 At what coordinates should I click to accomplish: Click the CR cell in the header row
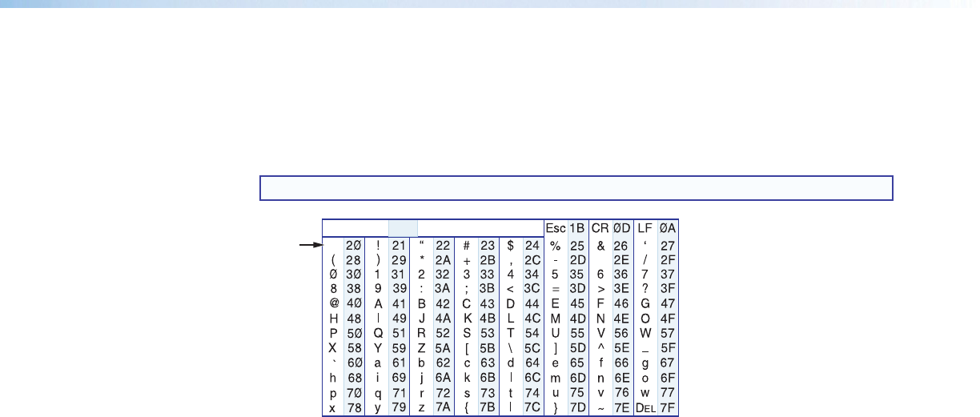pyautogui.click(x=600, y=228)
